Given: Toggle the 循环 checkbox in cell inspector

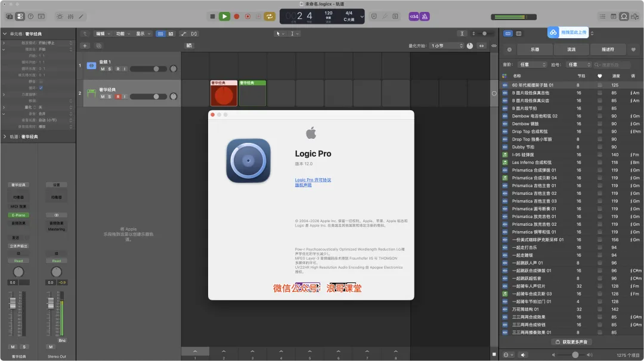Looking at the screenshot, I should coord(41,88).
